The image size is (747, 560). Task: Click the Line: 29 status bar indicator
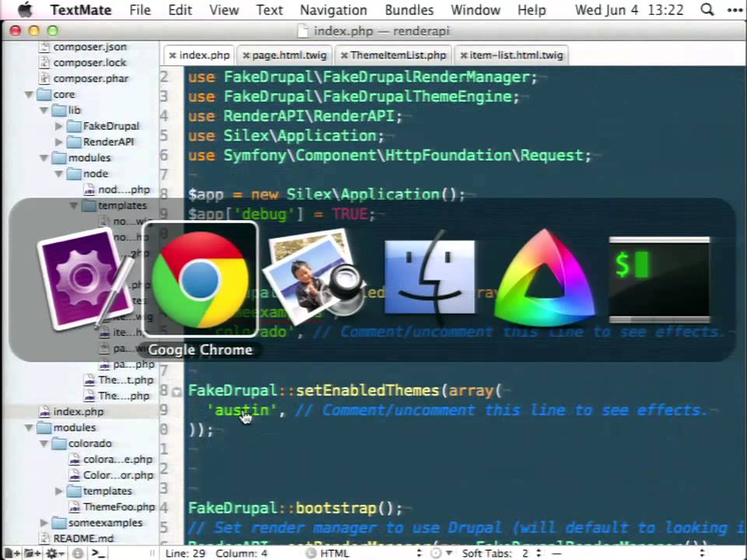tap(185, 553)
